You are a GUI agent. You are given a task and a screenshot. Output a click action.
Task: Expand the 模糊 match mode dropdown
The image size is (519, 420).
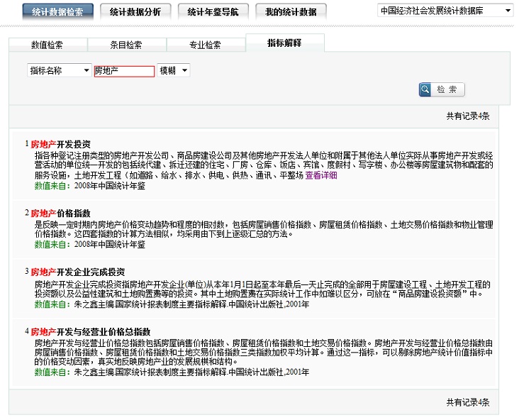[174, 71]
